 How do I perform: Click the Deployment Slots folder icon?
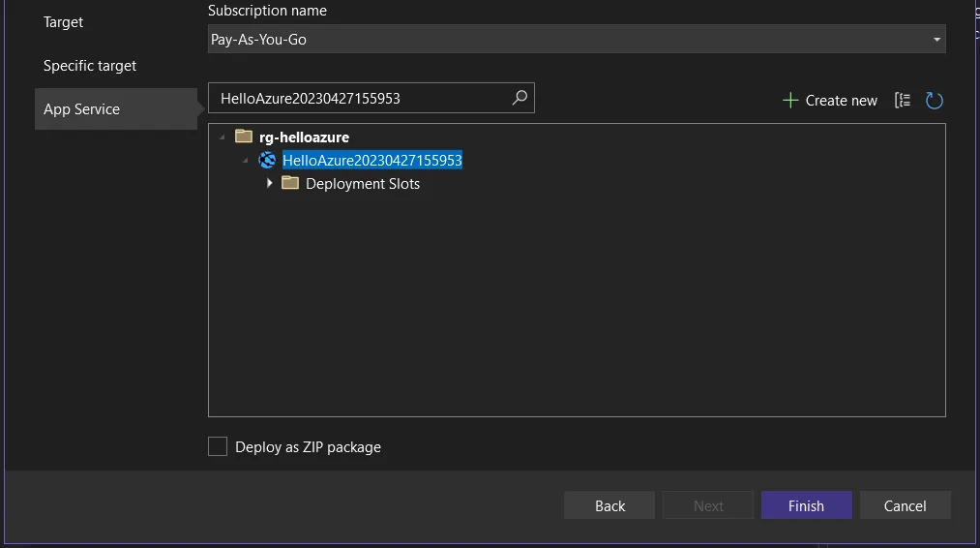click(x=290, y=183)
